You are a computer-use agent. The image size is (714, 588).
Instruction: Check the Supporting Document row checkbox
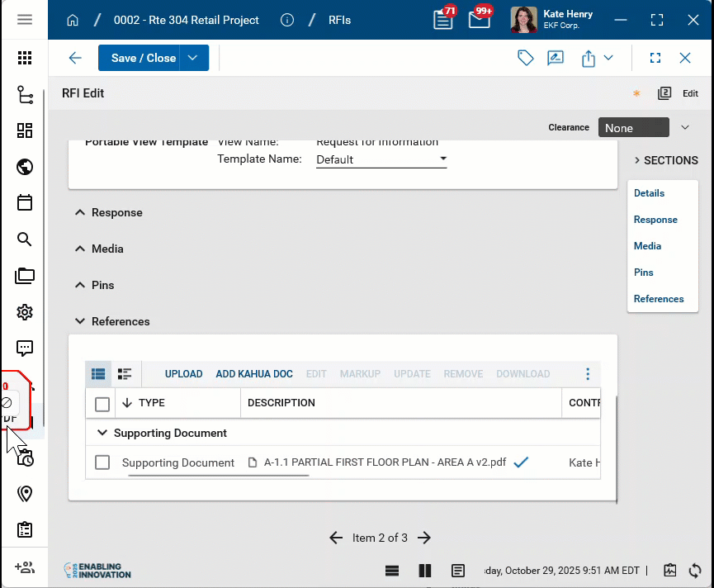[x=102, y=462]
